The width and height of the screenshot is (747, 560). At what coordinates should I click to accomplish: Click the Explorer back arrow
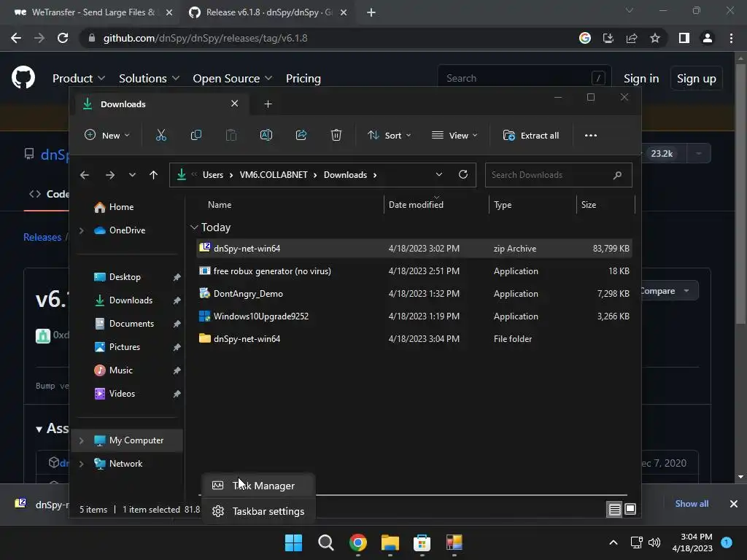pos(85,175)
